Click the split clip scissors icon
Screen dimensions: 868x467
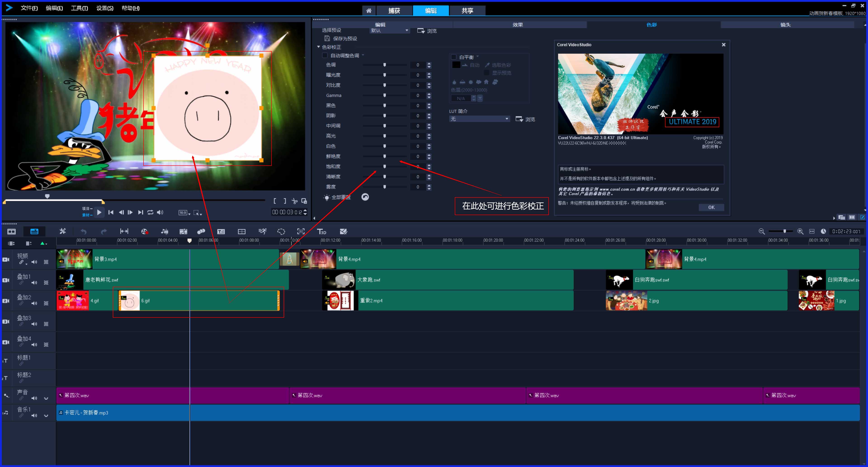coord(295,201)
